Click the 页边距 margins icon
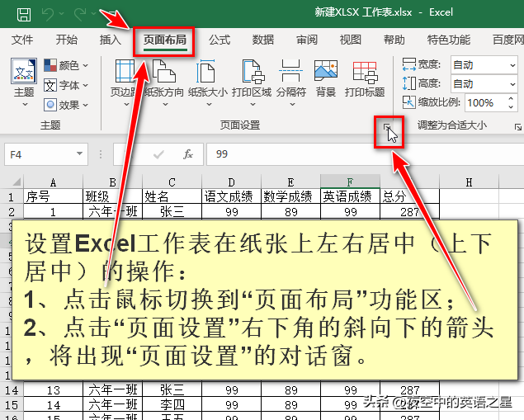Viewport: 524px width, 420px height. click(125, 71)
